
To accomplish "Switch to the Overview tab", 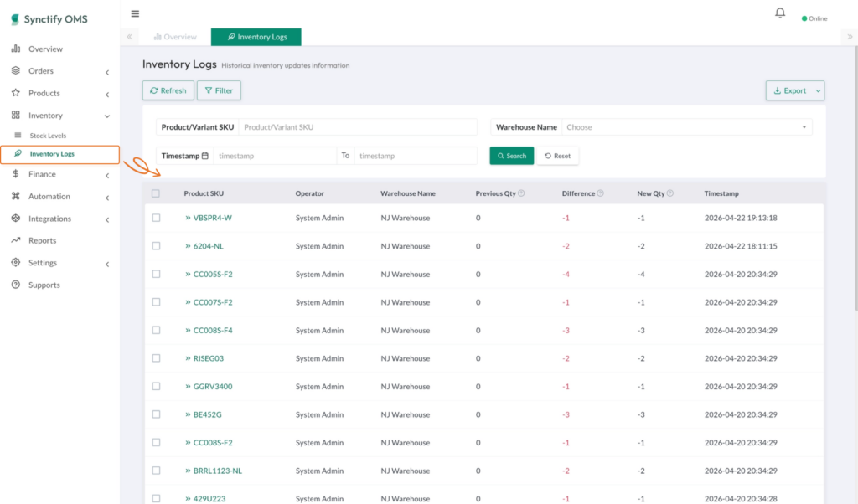I will pyautogui.click(x=175, y=37).
